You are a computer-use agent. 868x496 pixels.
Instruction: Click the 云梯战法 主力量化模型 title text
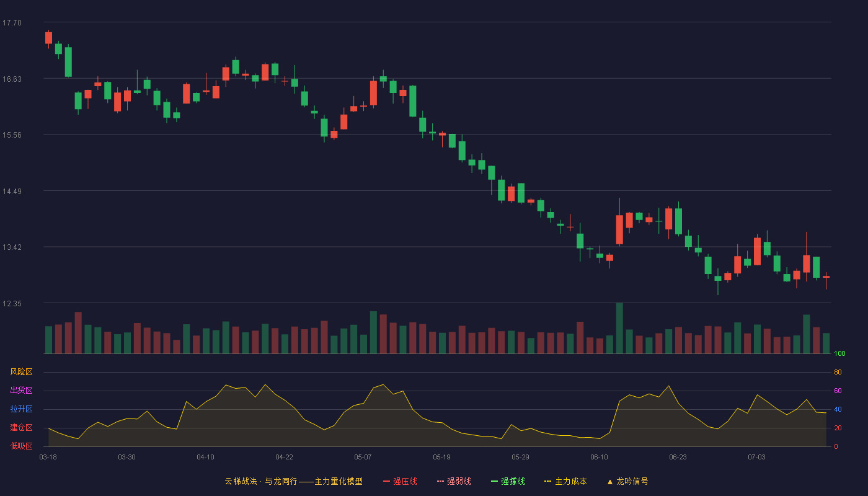[293, 481]
